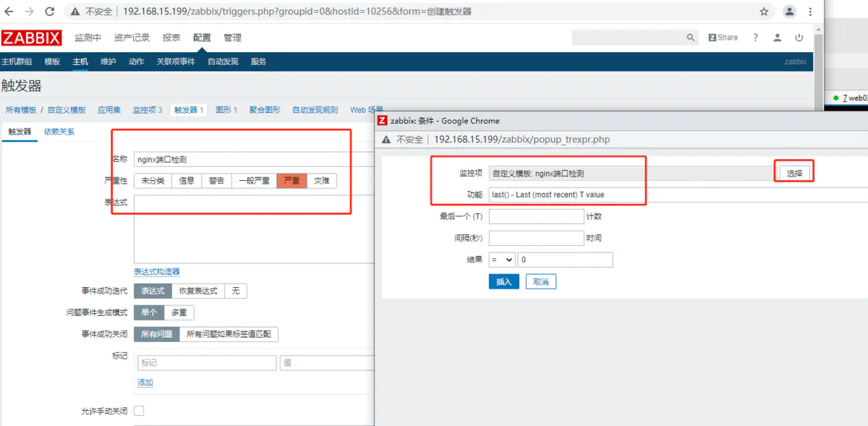This screenshot has height=426, width=868.
Task: Open the 应用集 link
Action: click(x=109, y=110)
